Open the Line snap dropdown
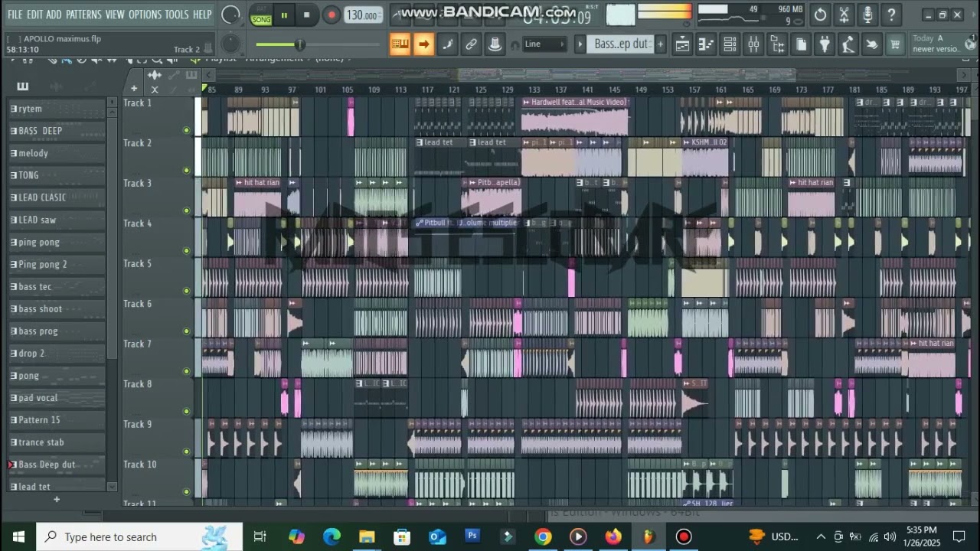Viewport: 980px width, 551px height. [x=544, y=44]
